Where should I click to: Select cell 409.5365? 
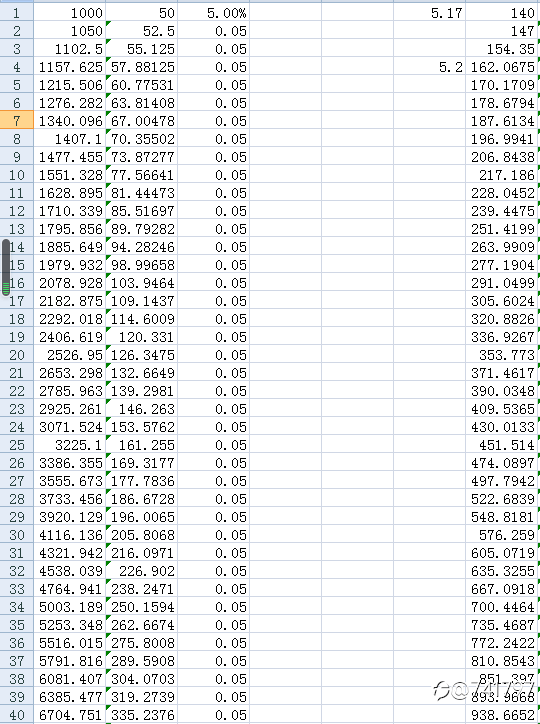502,409
